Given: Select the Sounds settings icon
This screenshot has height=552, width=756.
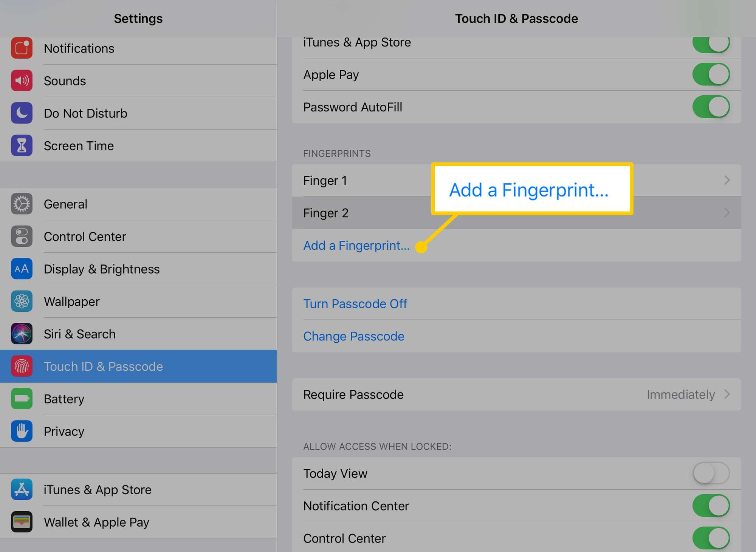Looking at the screenshot, I should pos(20,81).
